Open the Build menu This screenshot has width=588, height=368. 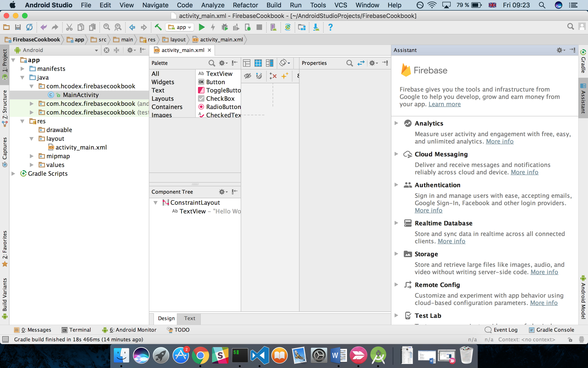pyautogui.click(x=274, y=5)
